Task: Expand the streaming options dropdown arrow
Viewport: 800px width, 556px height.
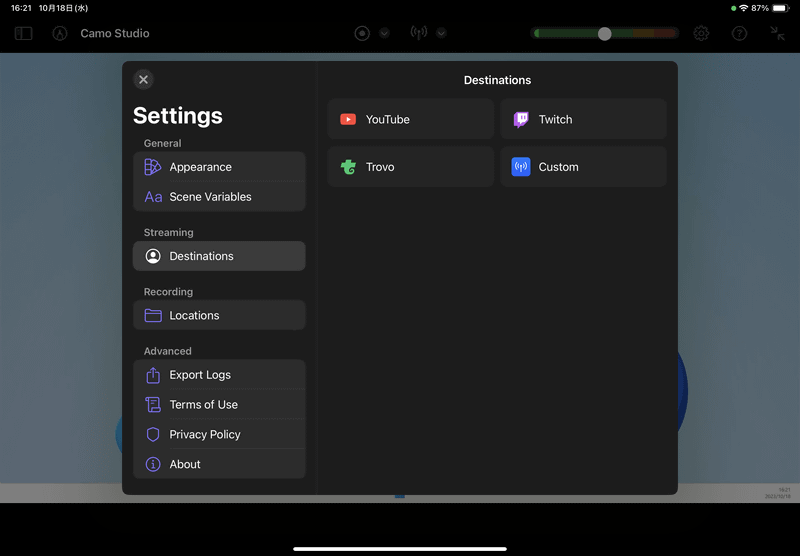Action: click(x=441, y=33)
